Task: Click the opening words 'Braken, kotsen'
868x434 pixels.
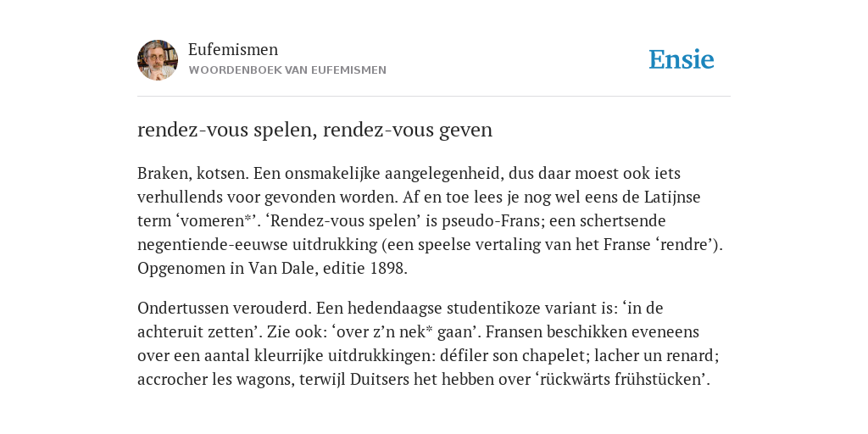Action: point(192,174)
